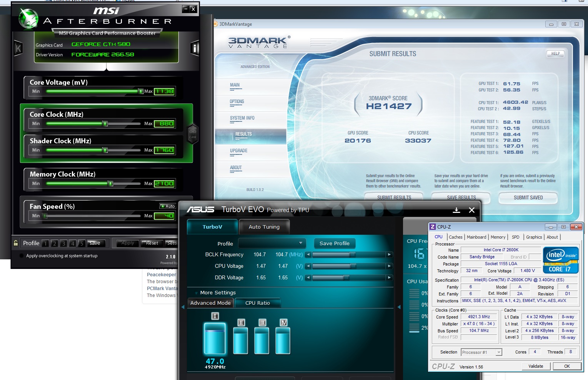Click the Afterburner Kombustor 'K' side icon
This screenshot has height=380, width=588.
(18, 48)
